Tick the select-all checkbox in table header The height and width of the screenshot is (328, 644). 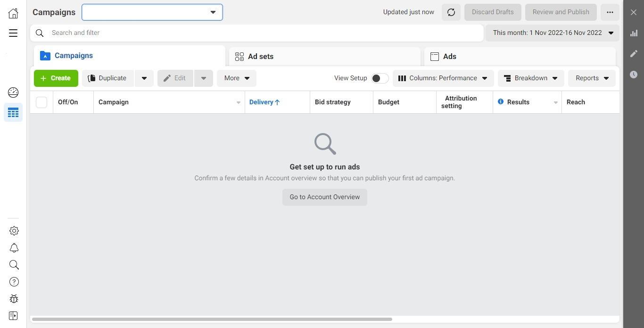point(41,102)
